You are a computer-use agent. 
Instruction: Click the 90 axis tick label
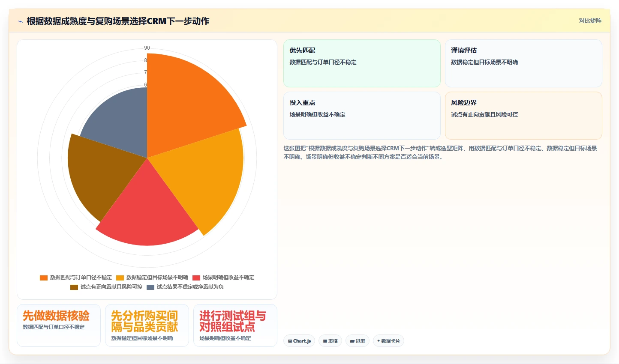pyautogui.click(x=147, y=48)
